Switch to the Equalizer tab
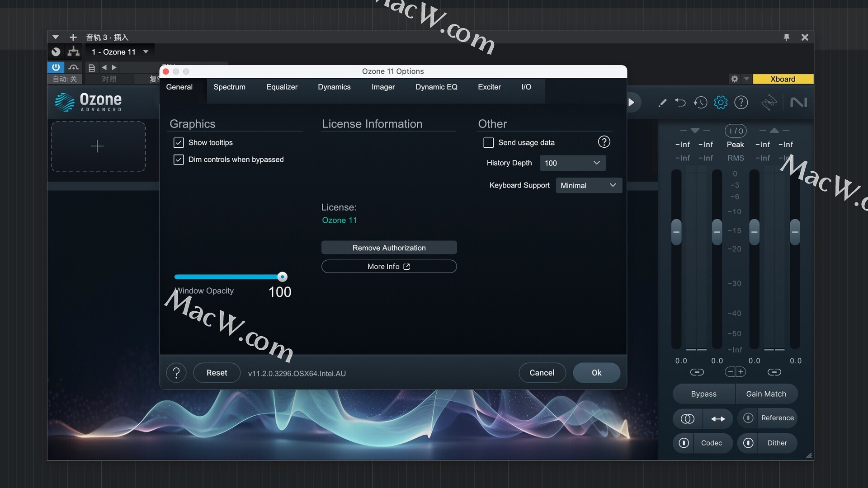 coord(282,87)
